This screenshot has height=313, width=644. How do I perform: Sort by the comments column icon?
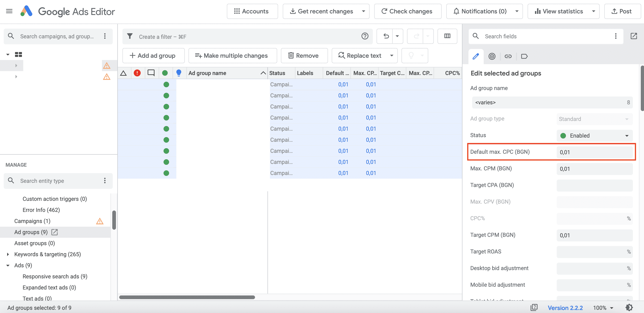(151, 73)
